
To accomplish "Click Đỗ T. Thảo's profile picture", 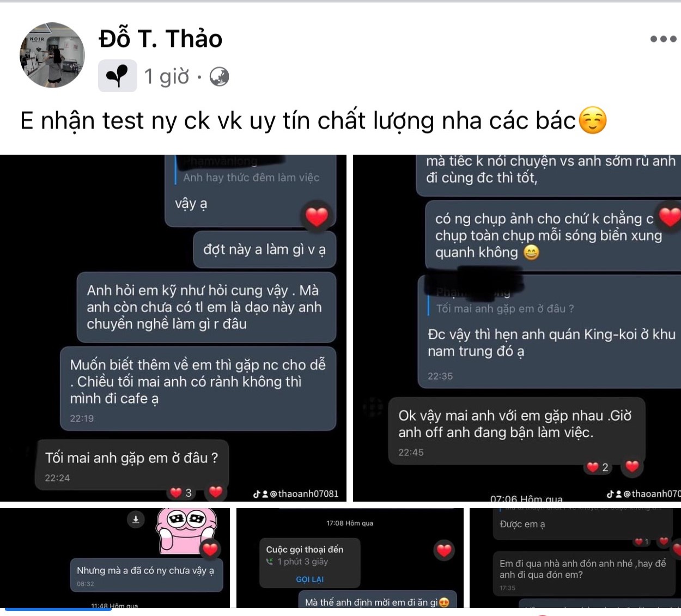I will 52,55.
